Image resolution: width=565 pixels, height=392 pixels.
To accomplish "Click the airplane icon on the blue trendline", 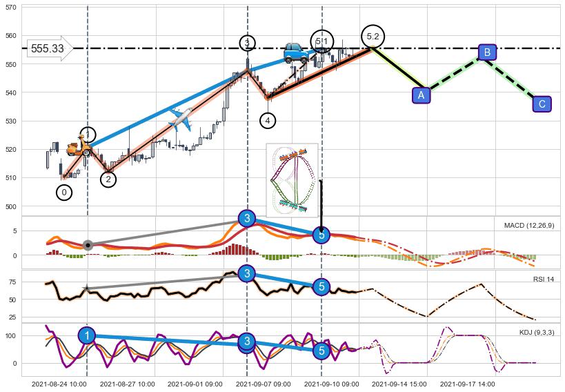I will (180, 119).
